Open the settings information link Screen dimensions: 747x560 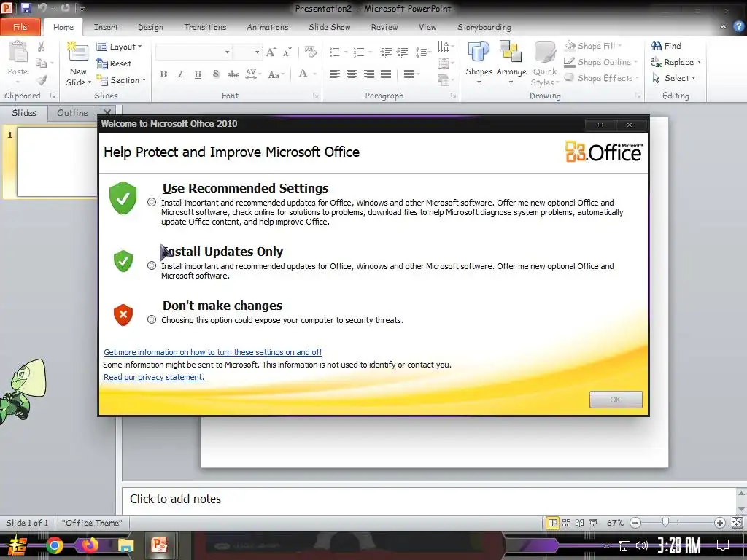pyautogui.click(x=213, y=352)
